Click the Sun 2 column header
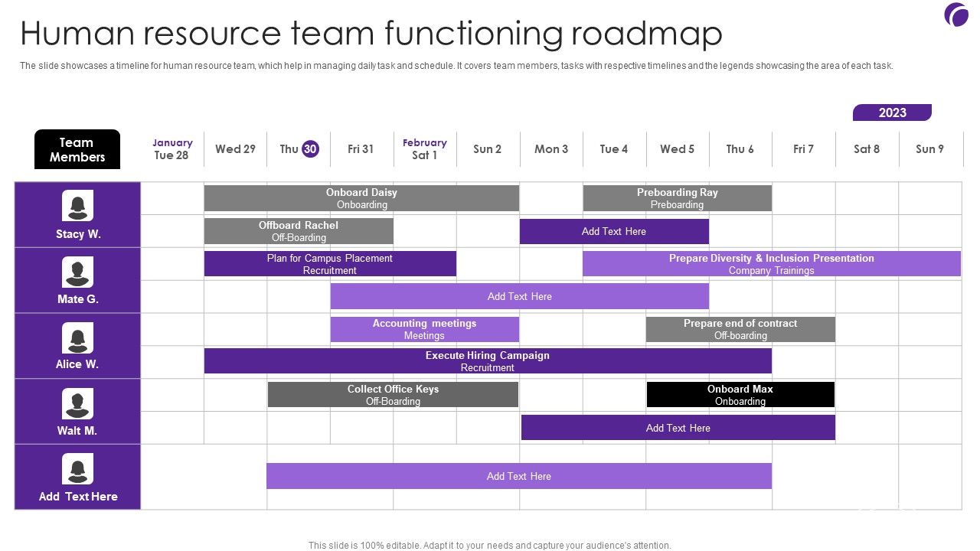 click(488, 149)
